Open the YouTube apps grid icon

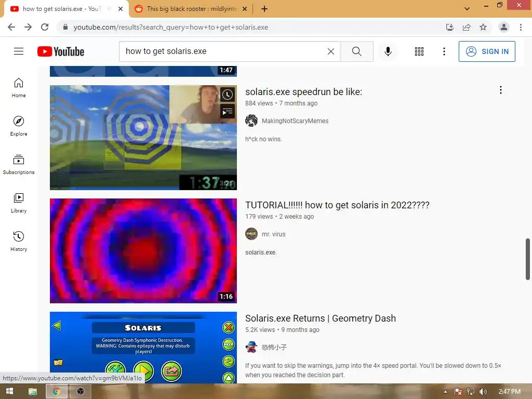coord(419,51)
